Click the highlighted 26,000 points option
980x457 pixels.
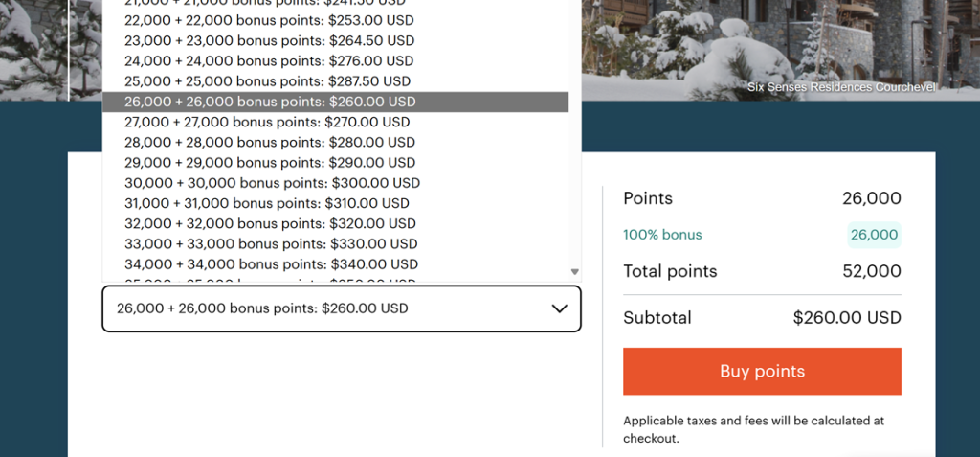pos(270,102)
